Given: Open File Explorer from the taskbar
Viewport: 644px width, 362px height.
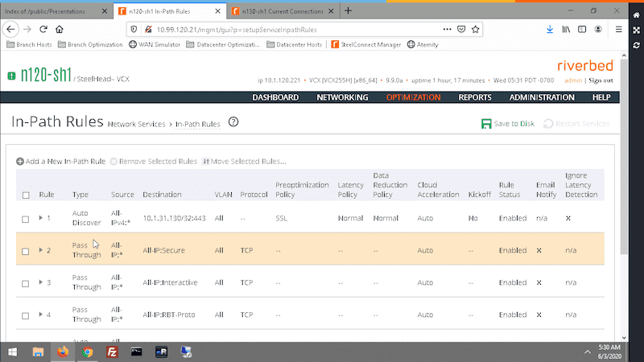Looking at the screenshot, I should [38, 352].
